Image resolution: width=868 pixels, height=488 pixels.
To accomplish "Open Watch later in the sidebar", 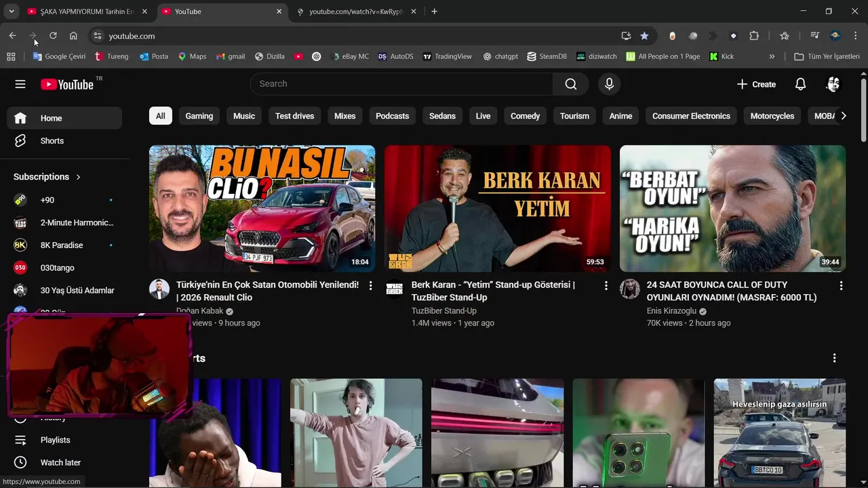I will 64,462.
